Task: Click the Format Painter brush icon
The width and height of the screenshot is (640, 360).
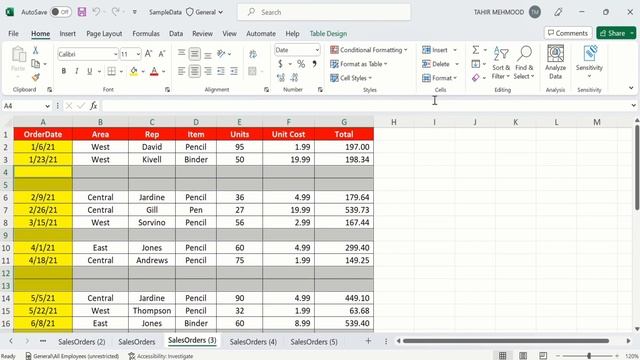Action: [x=36, y=77]
